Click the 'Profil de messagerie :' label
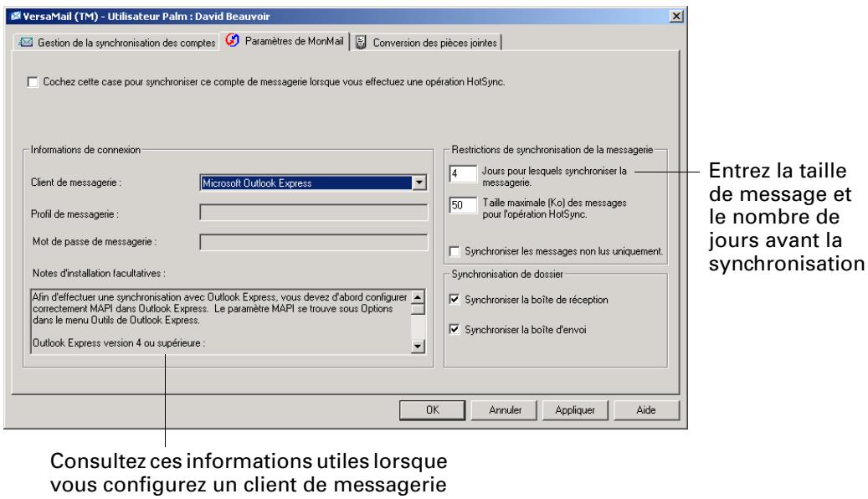Screen dimensions: 868x499 (74, 213)
